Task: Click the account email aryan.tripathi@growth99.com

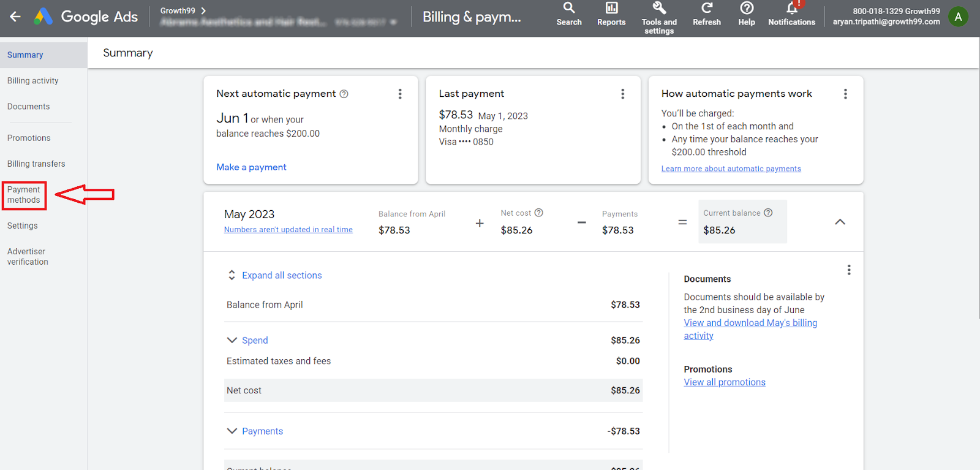Action: pyautogui.click(x=886, y=21)
